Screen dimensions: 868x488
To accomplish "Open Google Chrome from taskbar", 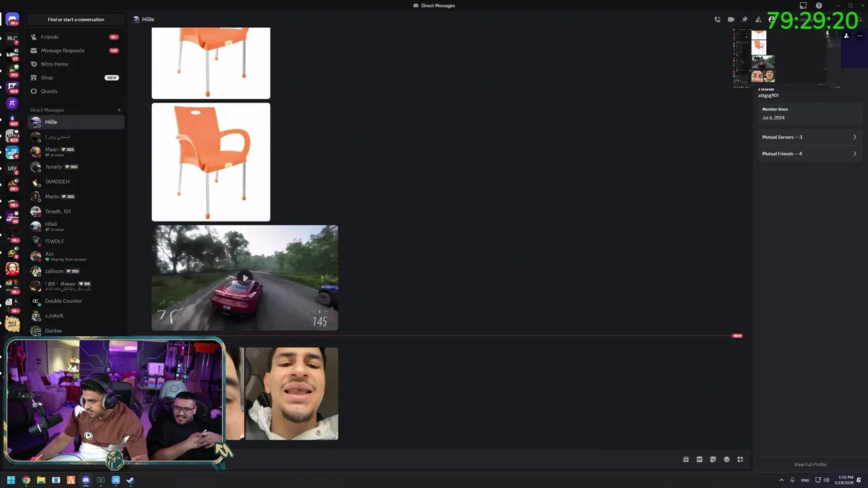I will 26,480.
